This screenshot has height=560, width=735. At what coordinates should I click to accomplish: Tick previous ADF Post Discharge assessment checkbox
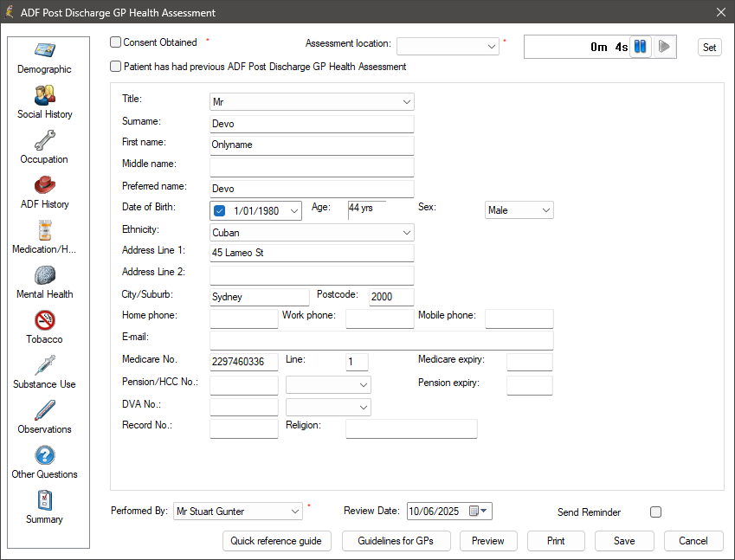tap(115, 67)
